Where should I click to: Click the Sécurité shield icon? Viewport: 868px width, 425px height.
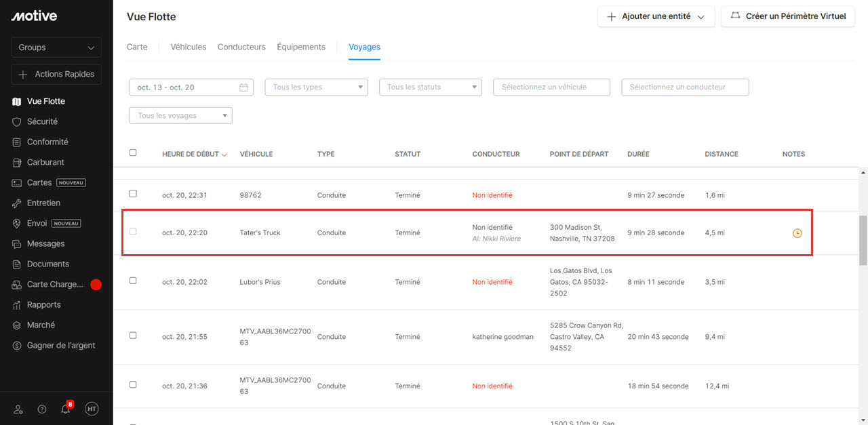click(x=17, y=122)
